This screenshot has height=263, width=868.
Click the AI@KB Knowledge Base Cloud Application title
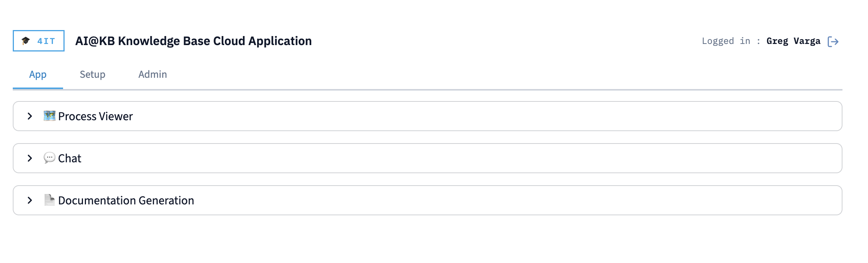point(193,41)
